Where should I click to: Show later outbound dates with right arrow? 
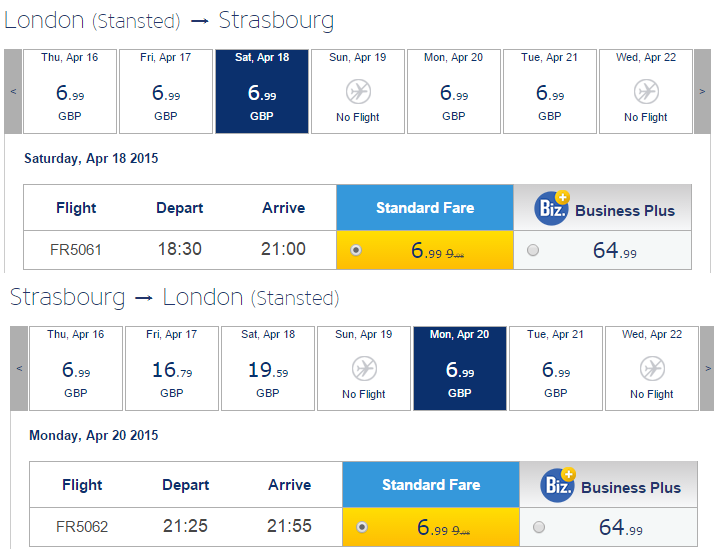(702, 92)
